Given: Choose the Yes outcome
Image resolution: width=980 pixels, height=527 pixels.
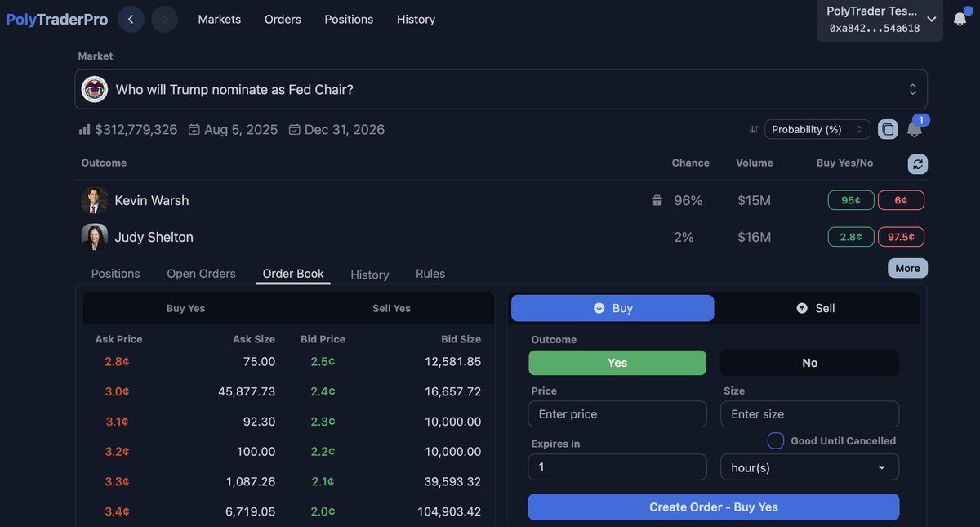Looking at the screenshot, I should pos(617,363).
